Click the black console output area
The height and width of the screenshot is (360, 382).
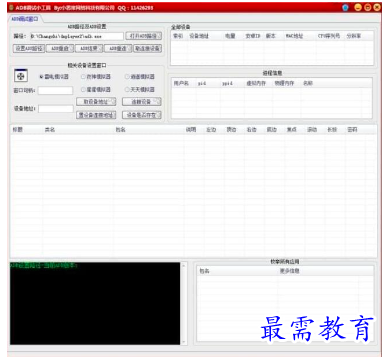(95, 303)
